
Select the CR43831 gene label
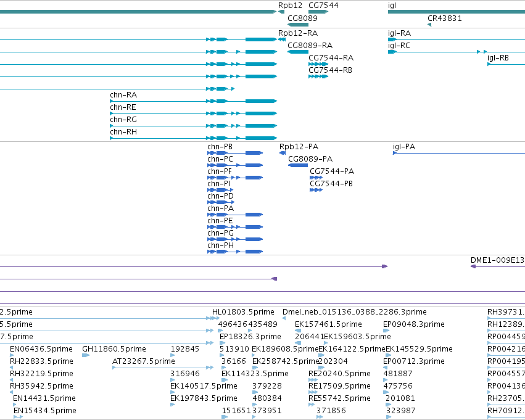[x=445, y=18]
